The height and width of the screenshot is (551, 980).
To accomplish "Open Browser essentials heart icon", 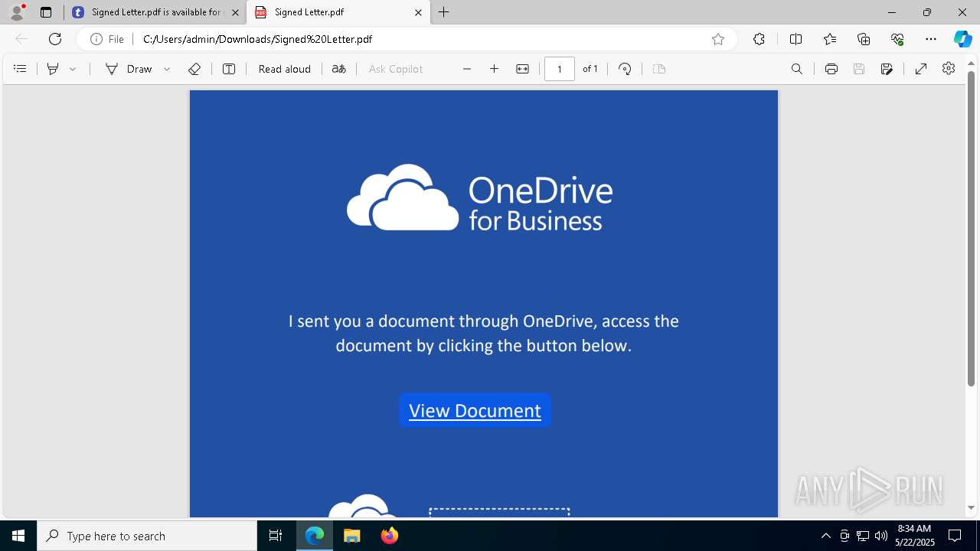I will point(897,39).
